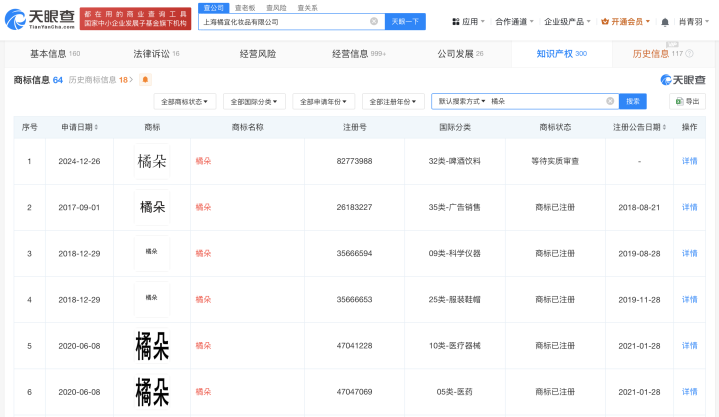This screenshot has height=417, width=719.
Task: Sort by 申请日期 column arrows
Action: (97, 128)
